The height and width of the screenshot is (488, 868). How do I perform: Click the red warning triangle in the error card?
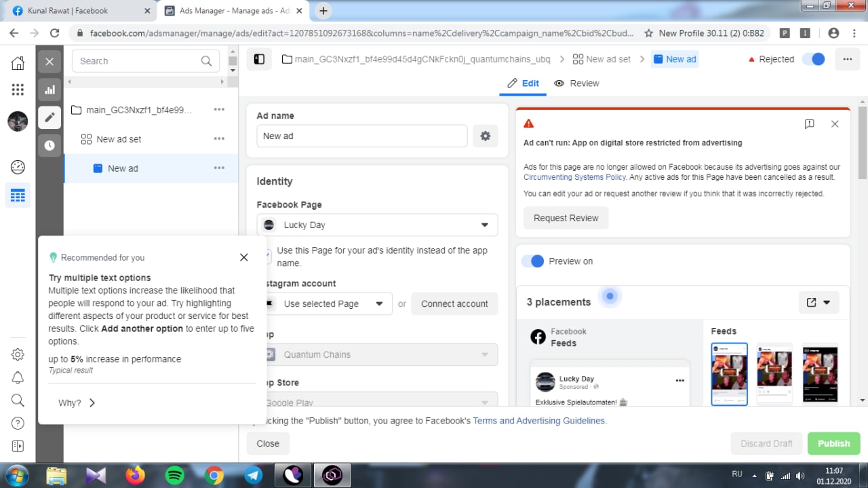tap(529, 124)
